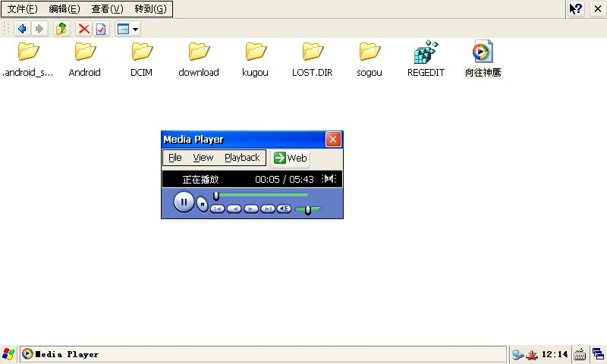Open the Playback menu in Media Player
Screen dimensions: 607x364
pyautogui.click(x=242, y=158)
